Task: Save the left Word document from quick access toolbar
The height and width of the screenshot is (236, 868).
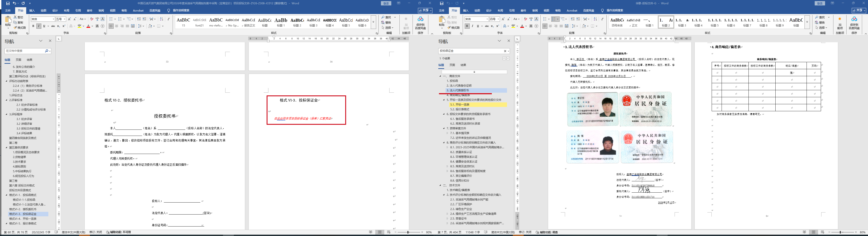Action: tap(8, 3)
